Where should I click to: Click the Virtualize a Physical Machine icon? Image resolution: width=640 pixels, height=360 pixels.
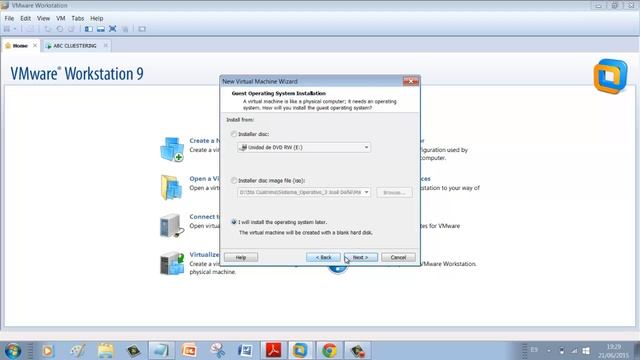tap(172, 263)
